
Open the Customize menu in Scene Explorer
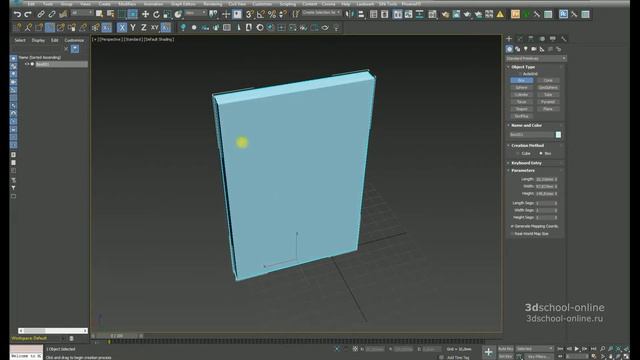click(74, 40)
